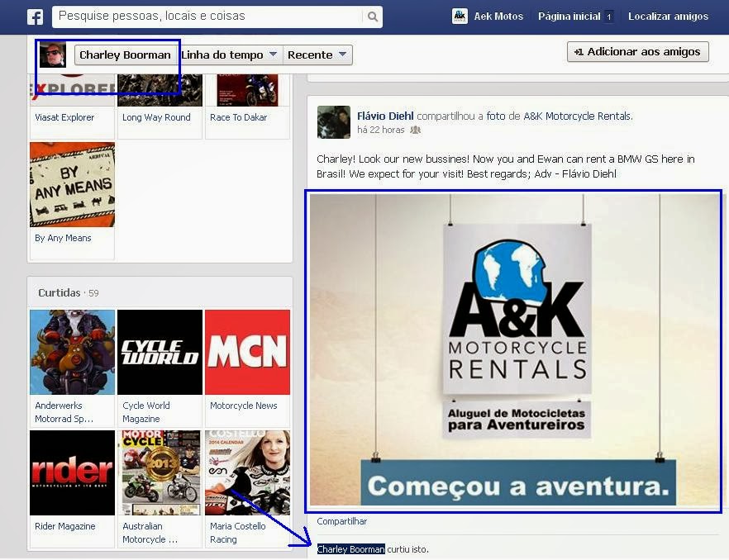Click the Facebook logo icon
Screen dimensions: 729x560
(36, 17)
